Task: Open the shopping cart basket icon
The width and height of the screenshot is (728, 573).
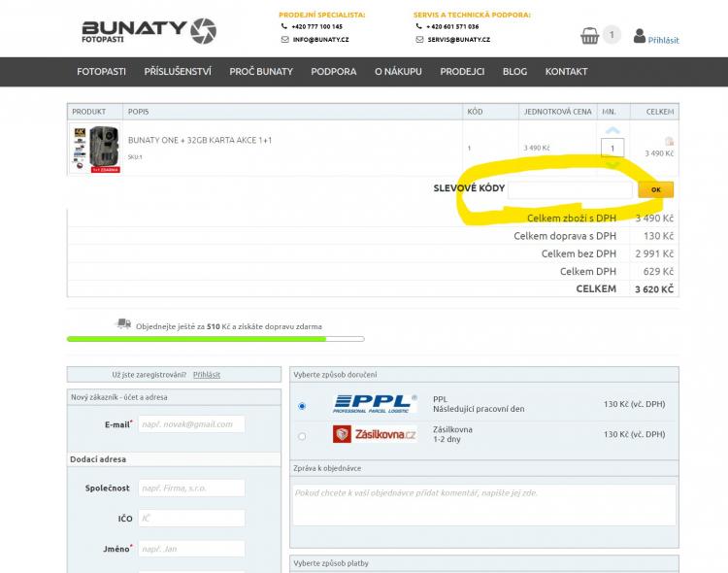Action: pos(589,36)
